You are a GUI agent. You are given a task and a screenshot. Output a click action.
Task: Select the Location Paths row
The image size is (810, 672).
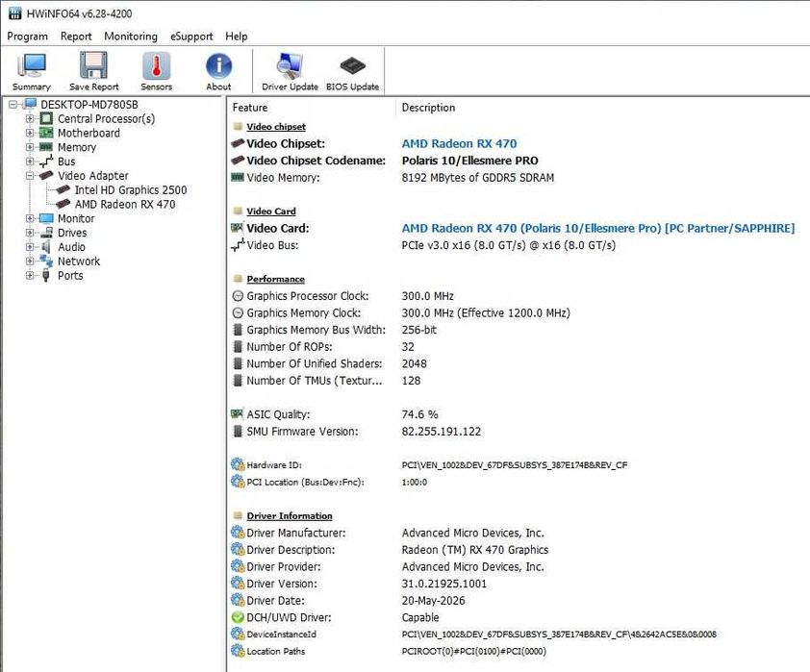[518, 652]
